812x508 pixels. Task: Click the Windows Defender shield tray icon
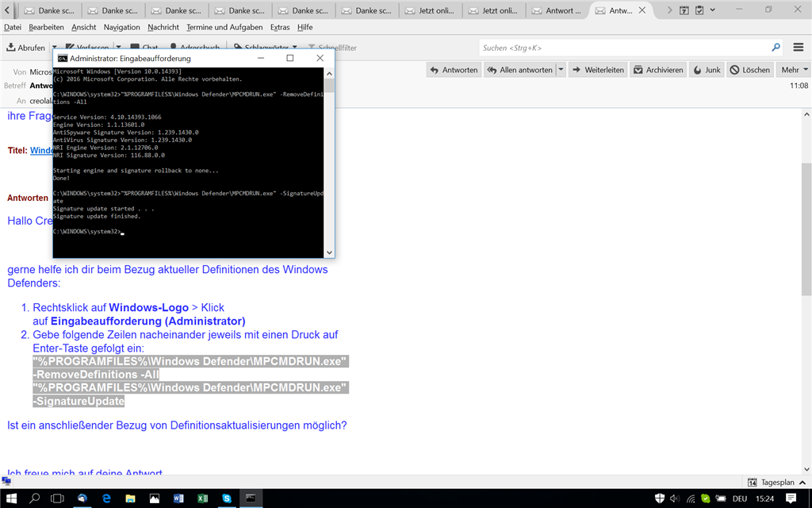659,498
